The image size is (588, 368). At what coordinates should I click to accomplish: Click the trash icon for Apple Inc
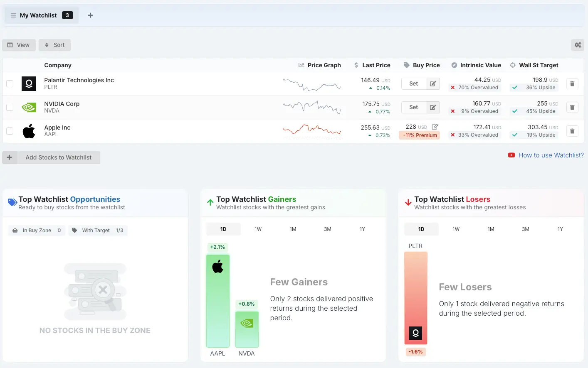coord(572,131)
